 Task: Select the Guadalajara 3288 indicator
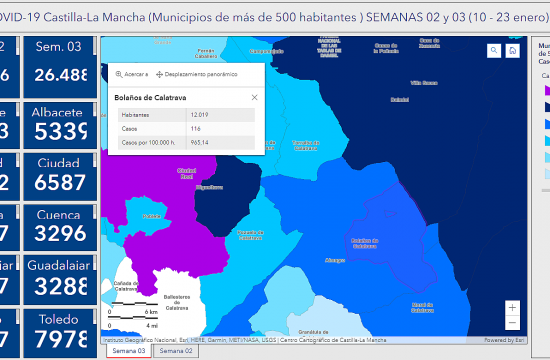60,286
